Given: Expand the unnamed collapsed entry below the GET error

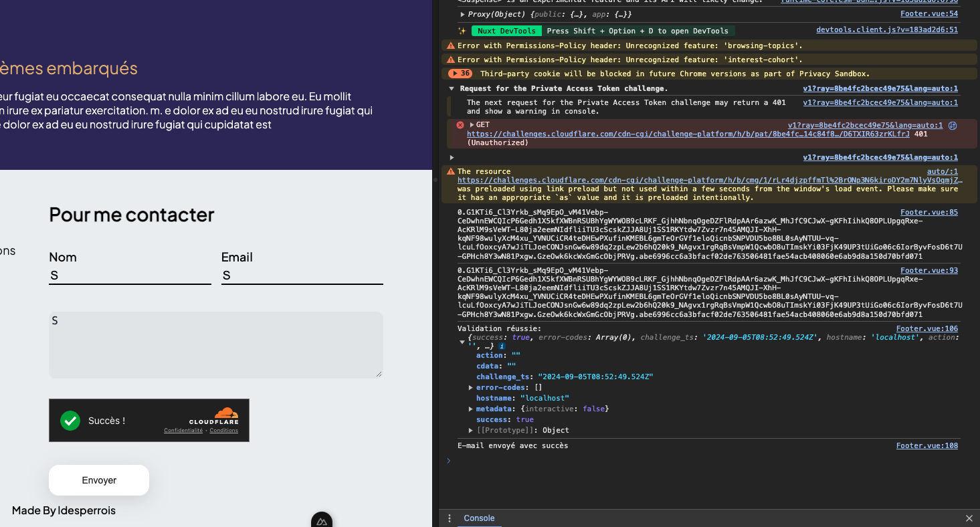Looking at the screenshot, I should pyautogui.click(x=452, y=158).
